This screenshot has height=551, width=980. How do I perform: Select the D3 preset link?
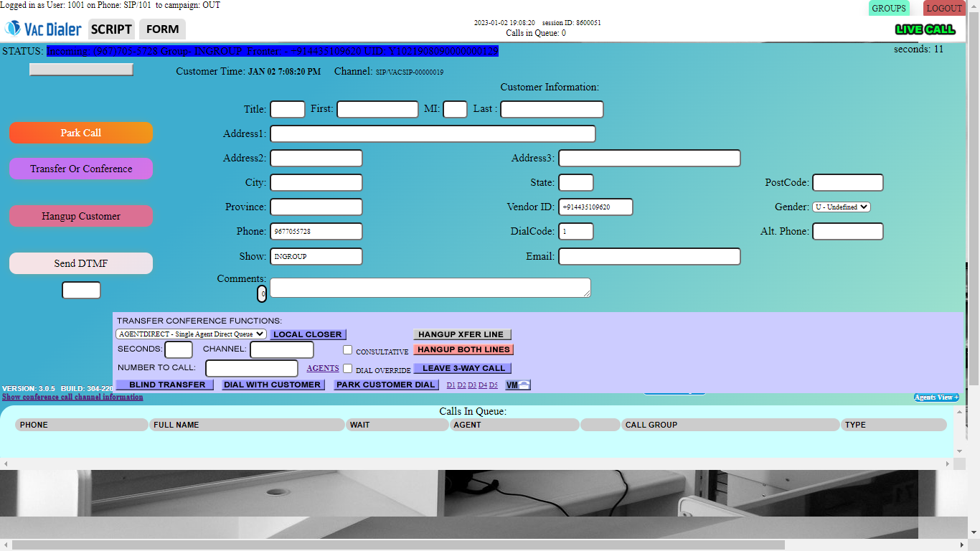tap(472, 385)
